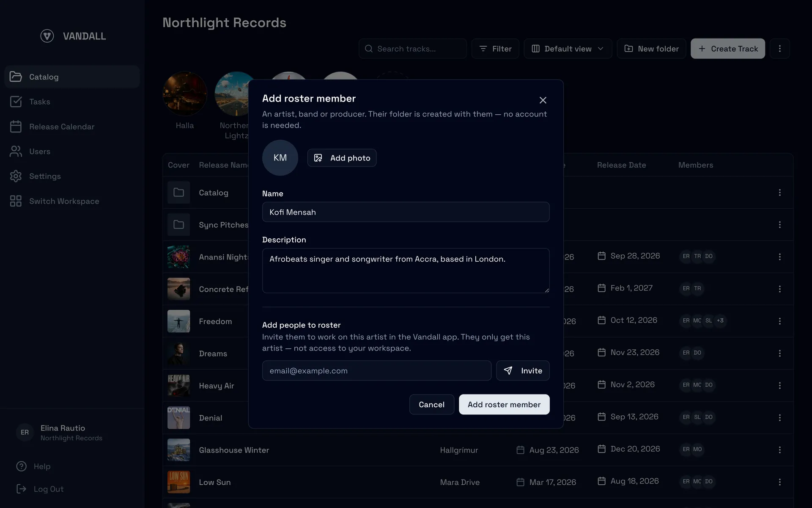Click the Add photo button

point(342,158)
